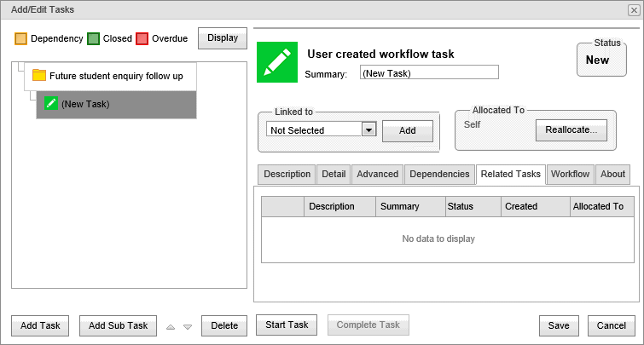The image size is (644, 345).
Task: Open the Advanced tab
Action: pos(378,175)
